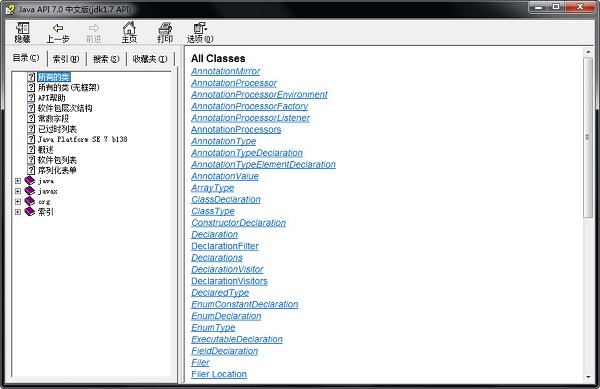Switch to the 目录 (Contents) tab
Viewport: 600px width, 389px height.
(26, 58)
